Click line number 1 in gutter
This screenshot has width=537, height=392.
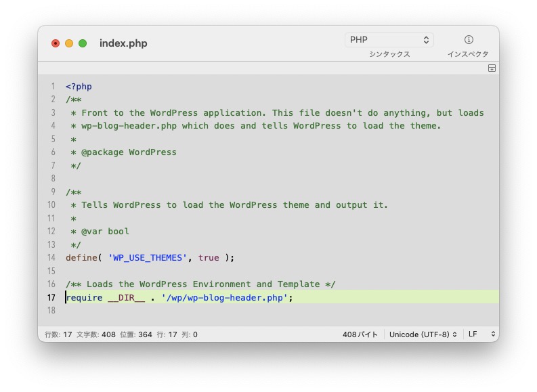[53, 86]
